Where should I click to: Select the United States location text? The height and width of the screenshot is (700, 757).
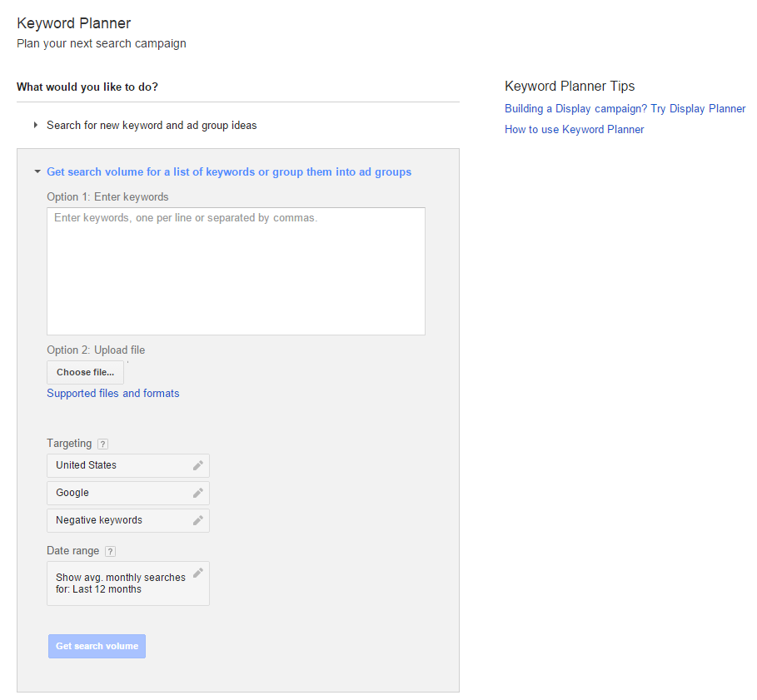click(87, 465)
